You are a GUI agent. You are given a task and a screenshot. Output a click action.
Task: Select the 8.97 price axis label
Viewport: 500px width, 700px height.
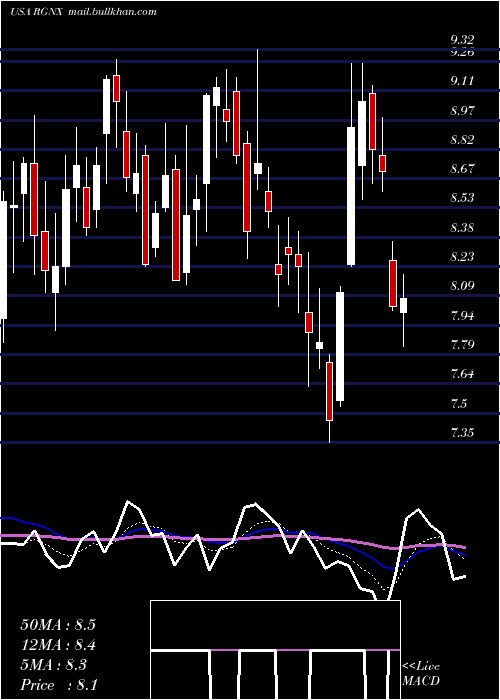point(462,110)
